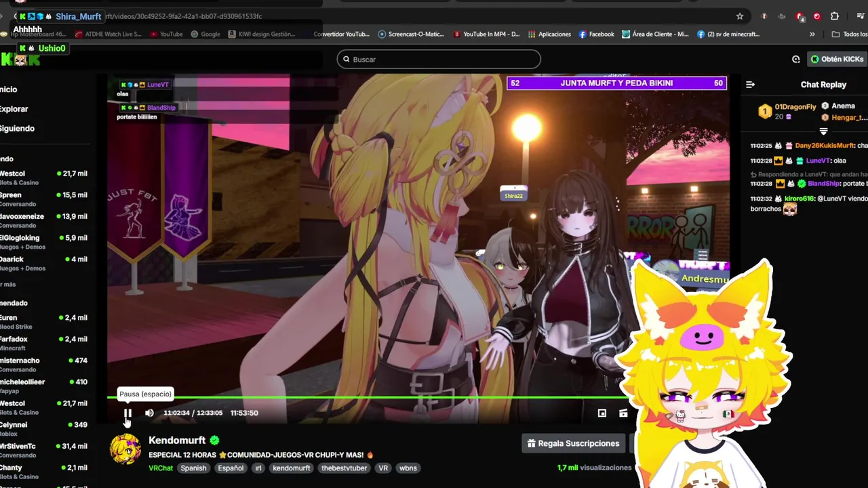Image resolution: width=868 pixels, height=488 pixels.
Task: Open MrStivenTc channel in sidebar
Action: (44, 450)
